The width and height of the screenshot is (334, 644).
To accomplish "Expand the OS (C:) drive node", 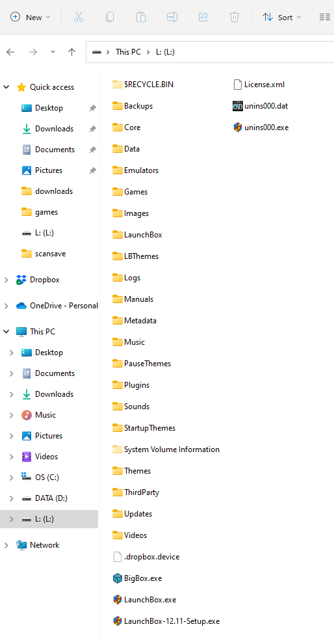I will [12, 477].
